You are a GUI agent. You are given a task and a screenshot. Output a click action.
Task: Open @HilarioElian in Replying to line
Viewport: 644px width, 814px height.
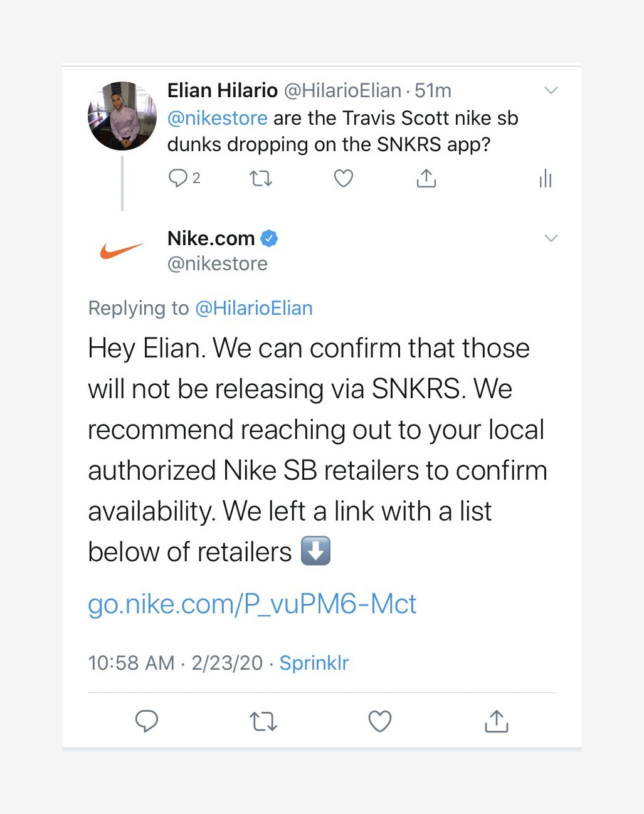pyautogui.click(x=254, y=308)
